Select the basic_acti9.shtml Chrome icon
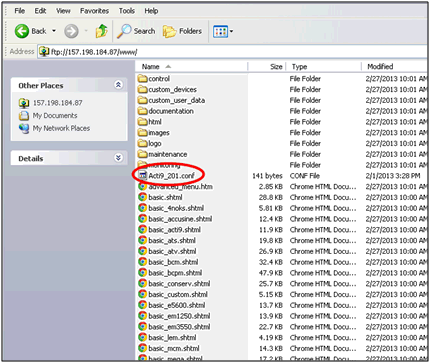431x363 pixels. pos(143,229)
